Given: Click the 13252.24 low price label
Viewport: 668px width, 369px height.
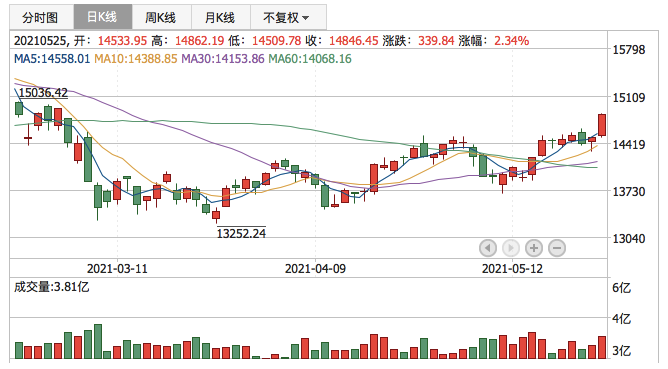Looking at the screenshot, I should click(x=241, y=233).
